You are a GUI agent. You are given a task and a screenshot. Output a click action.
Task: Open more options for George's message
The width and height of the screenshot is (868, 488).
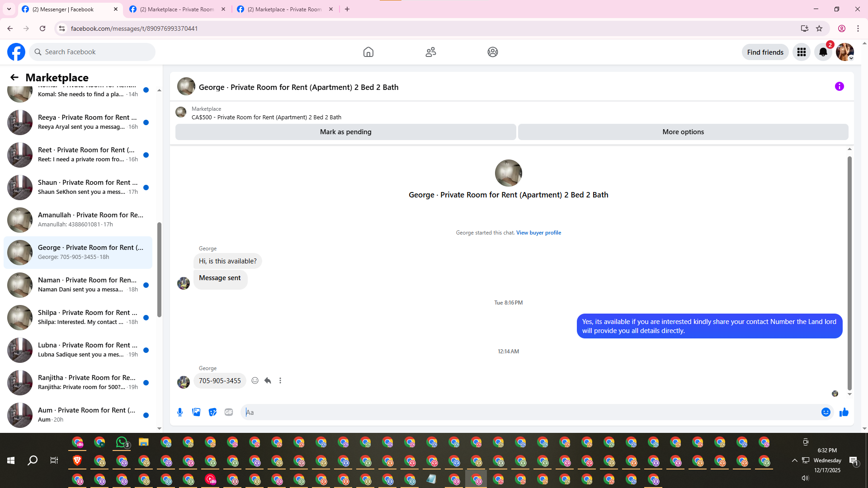point(280,380)
